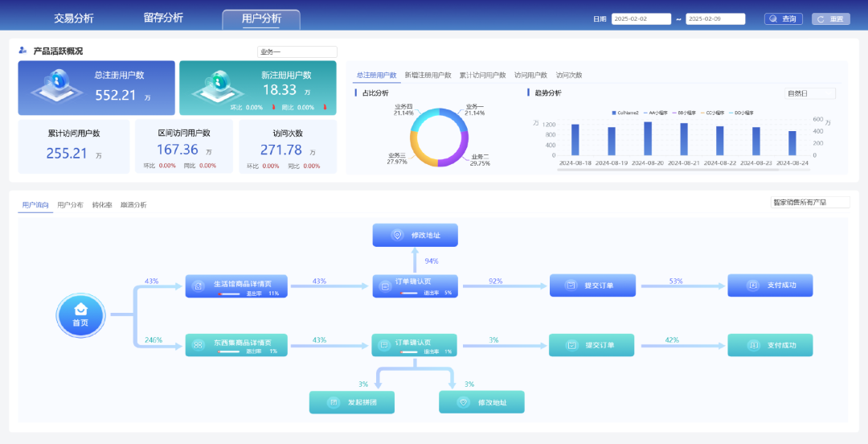Click the 查询 search button
The width and height of the screenshot is (868, 444).
point(784,18)
